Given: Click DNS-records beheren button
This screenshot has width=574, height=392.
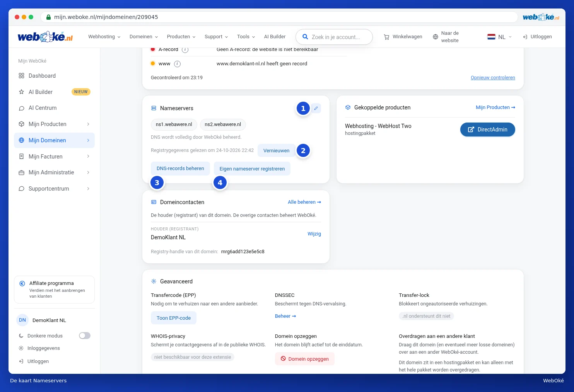Looking at the screenshot, I should point(180,169).
